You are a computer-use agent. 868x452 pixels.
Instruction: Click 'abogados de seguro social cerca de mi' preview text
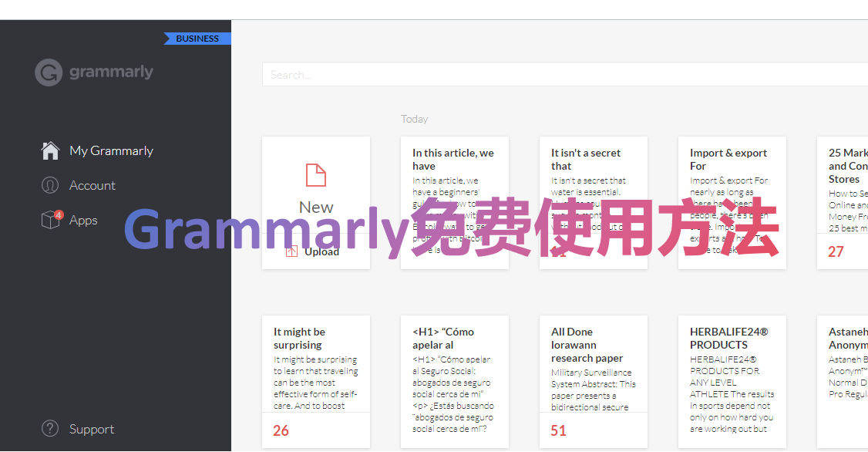point(453,394)
